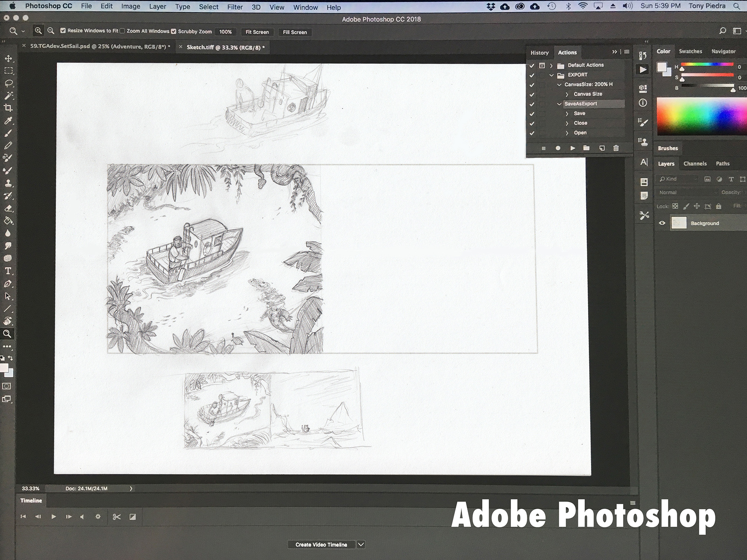This screenshot has width=747, height=560.
Task: Toggle Resize Windows to Fit checkbox
Action: tap(63, 31)
